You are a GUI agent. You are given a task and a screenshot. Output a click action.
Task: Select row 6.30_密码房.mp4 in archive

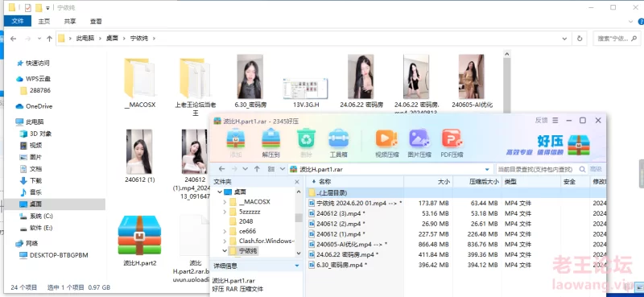[455, 265]
